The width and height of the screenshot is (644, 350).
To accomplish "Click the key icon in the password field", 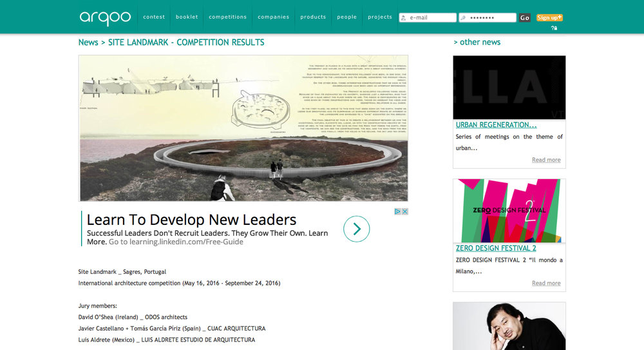I will tap(464, 18).
